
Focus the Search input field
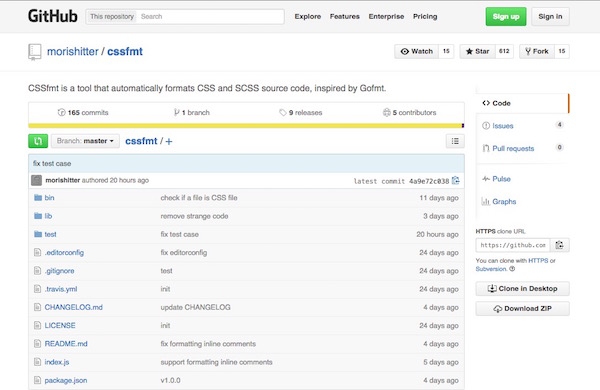click(210, 16)
